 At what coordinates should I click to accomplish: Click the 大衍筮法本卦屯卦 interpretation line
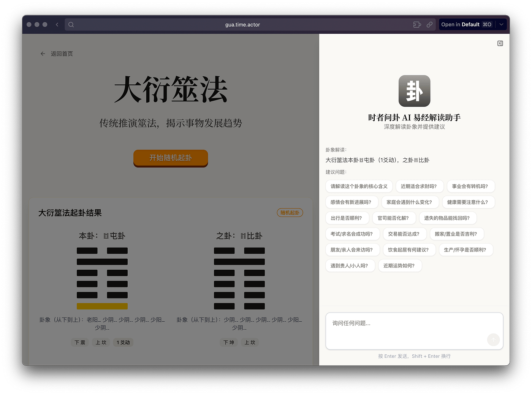377,160
